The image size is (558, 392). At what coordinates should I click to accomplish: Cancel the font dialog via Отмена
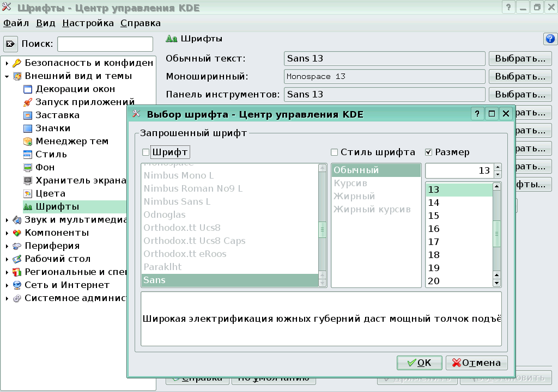(476, 363)
